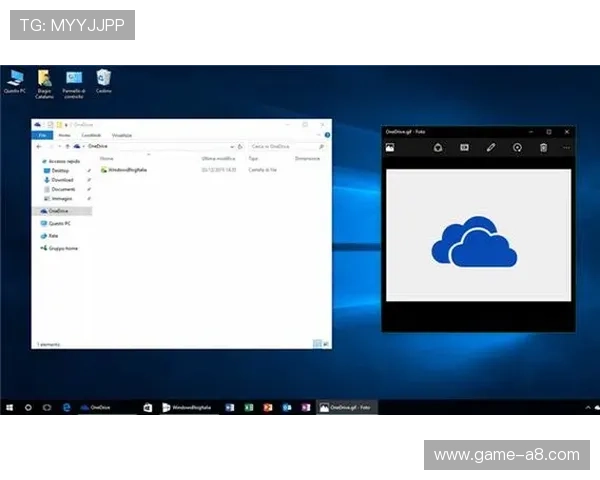Select the Edit pencil icon in Photos

[491, 148]
